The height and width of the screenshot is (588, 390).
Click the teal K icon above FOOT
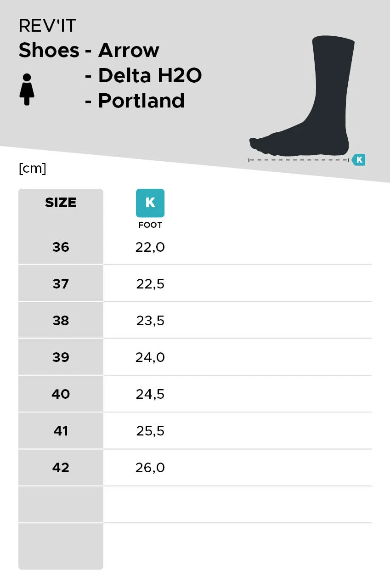coord(150,203)
